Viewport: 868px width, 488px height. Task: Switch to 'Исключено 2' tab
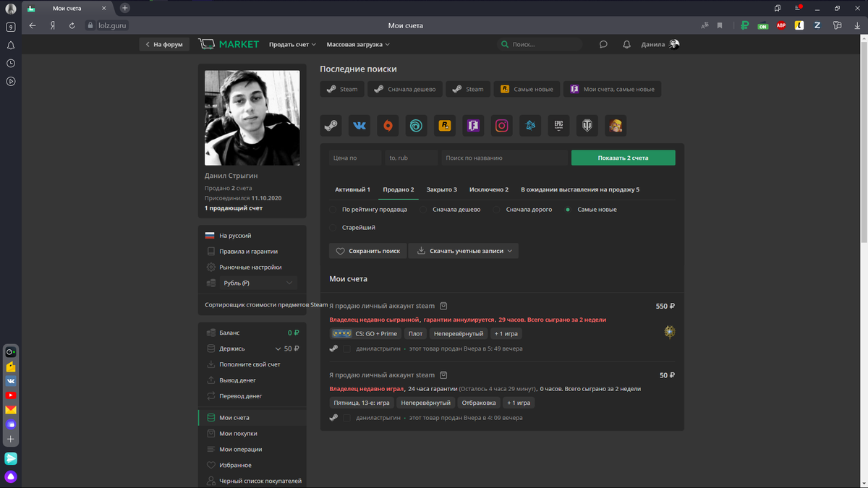489,189
